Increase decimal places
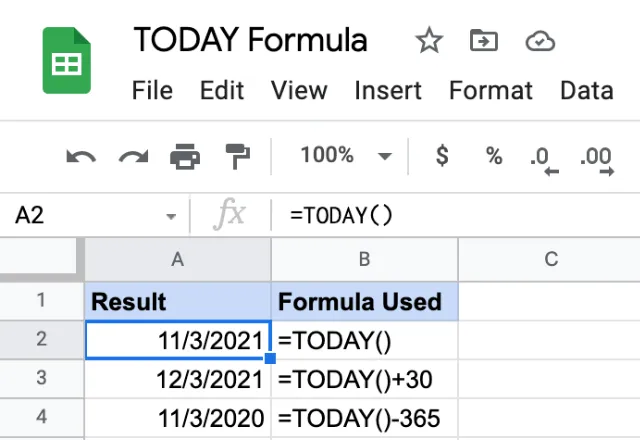Screen dimensions: 640x440 (x=597, y=160)
